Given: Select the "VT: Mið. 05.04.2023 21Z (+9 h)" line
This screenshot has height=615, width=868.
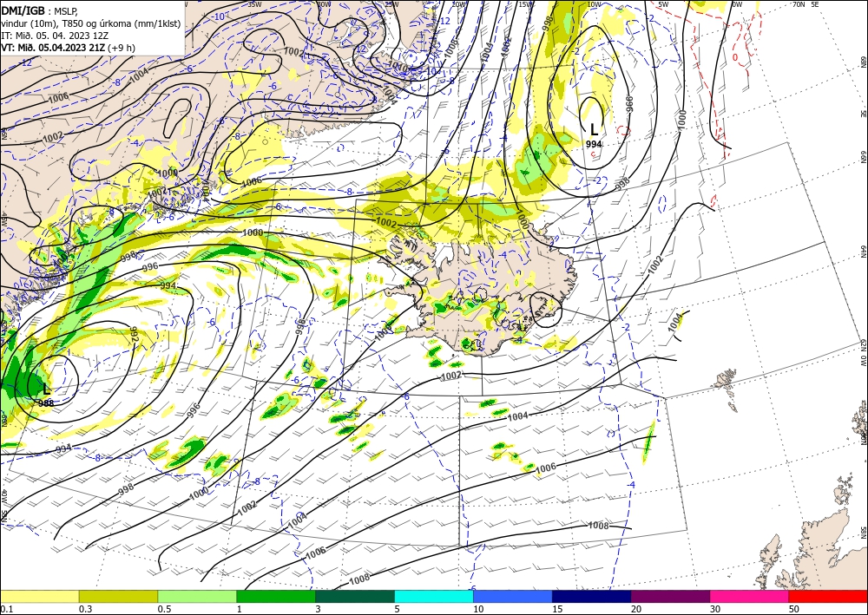Looking at the screenshot, I should pyautogui.click(x=68, y=48).
